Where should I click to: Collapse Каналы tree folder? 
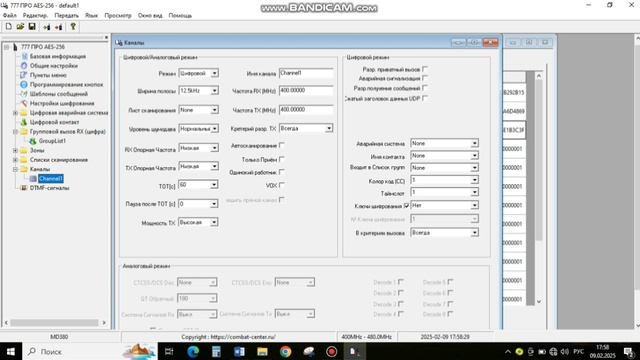tap(15, 169)
